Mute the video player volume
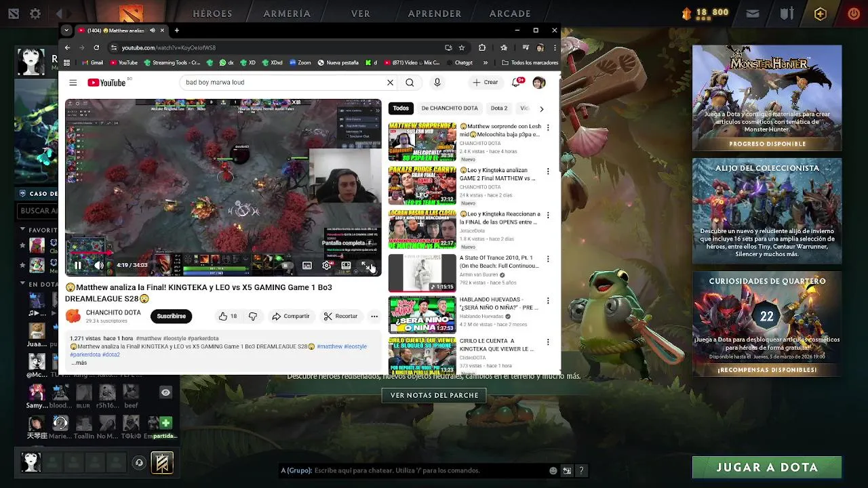 click(99, 266)
